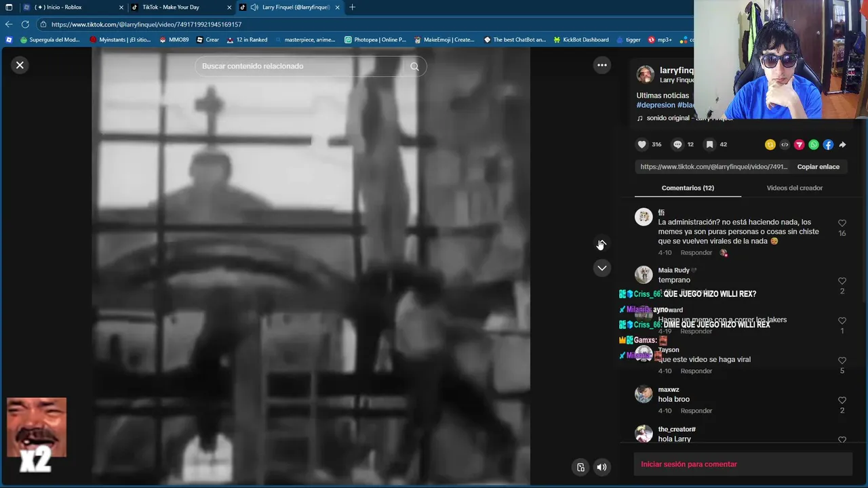The height and width of the screenshot is (488, 868).
Task: Reply to the 'La administración?' comment
Action: 696,253
